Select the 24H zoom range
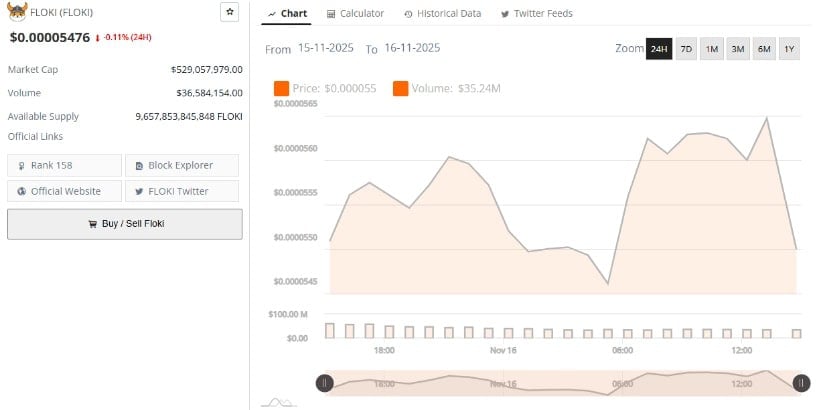 point(659,49)
